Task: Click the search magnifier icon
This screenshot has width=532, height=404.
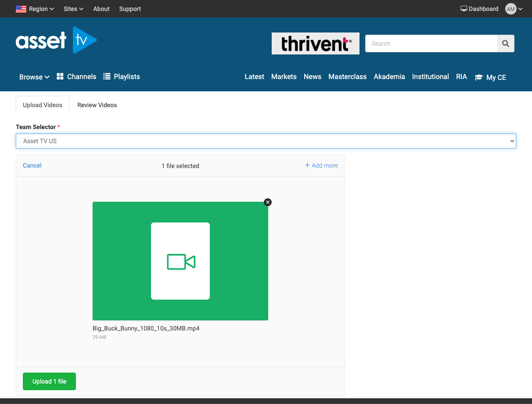Action: point(505,43)
